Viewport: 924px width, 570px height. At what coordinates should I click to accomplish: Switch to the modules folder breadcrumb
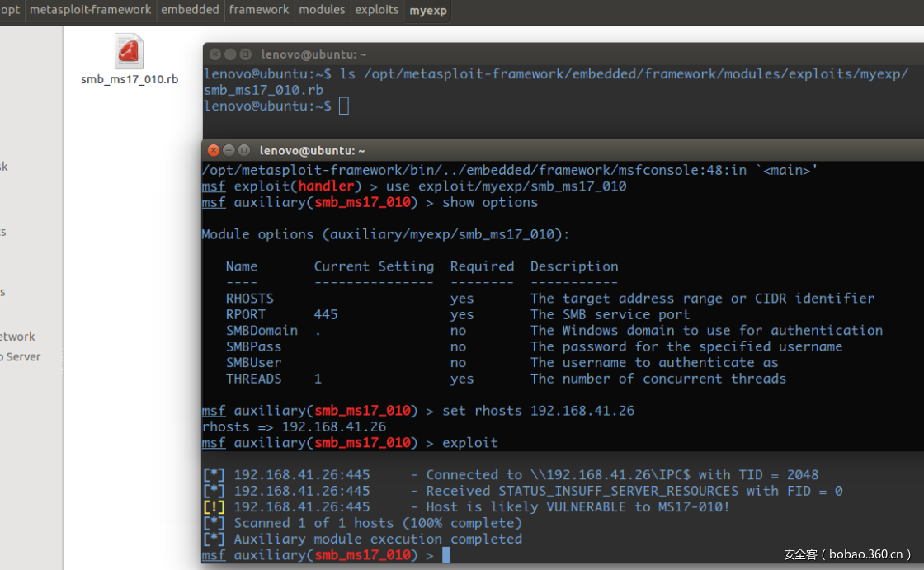322,10
